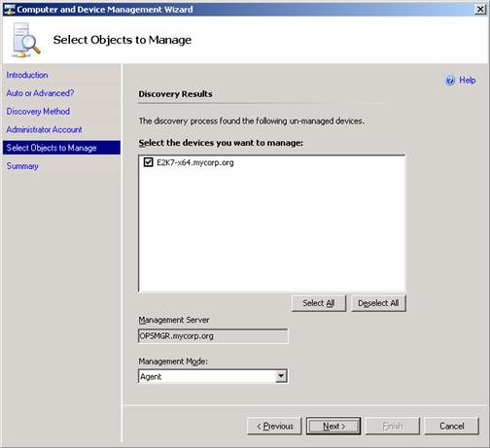Click the Deselect All button
Screen dimensions: 490x448
coord(378,303)
